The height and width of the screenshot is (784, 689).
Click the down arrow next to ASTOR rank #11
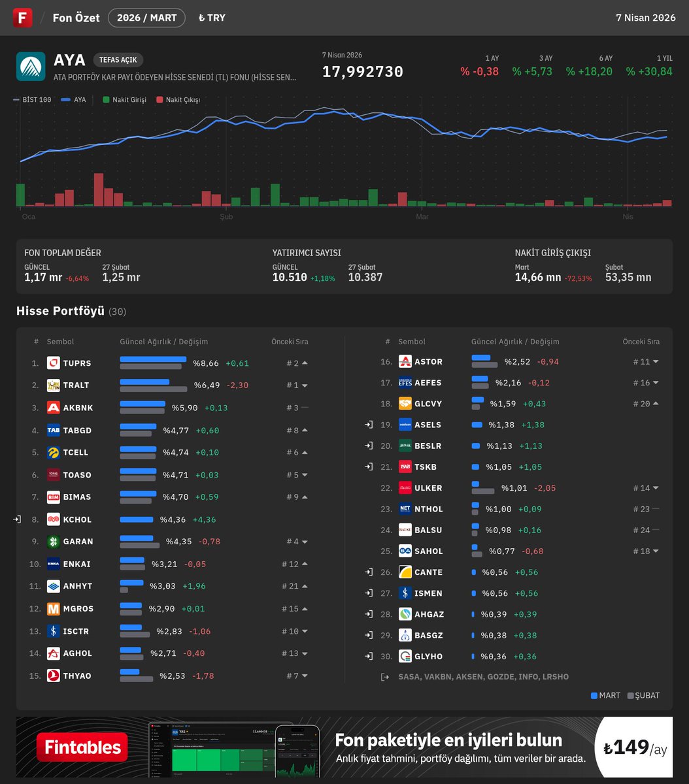pyautogui.click(x=656, y=361)
